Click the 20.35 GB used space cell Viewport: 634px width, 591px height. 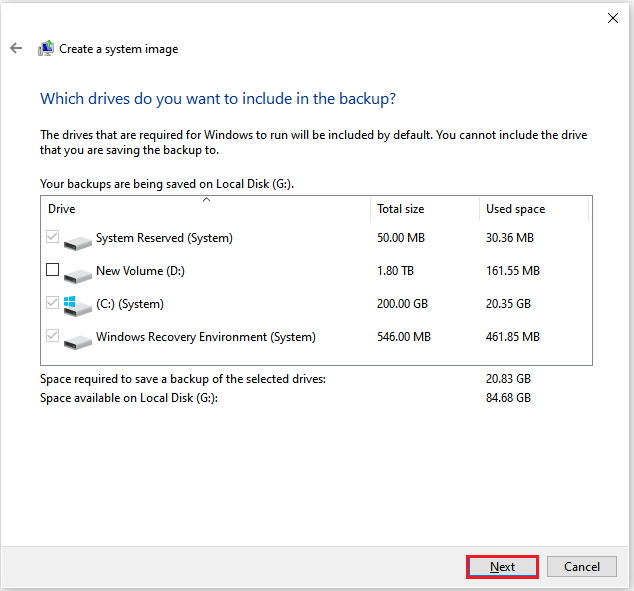click(x=508, y=304)
